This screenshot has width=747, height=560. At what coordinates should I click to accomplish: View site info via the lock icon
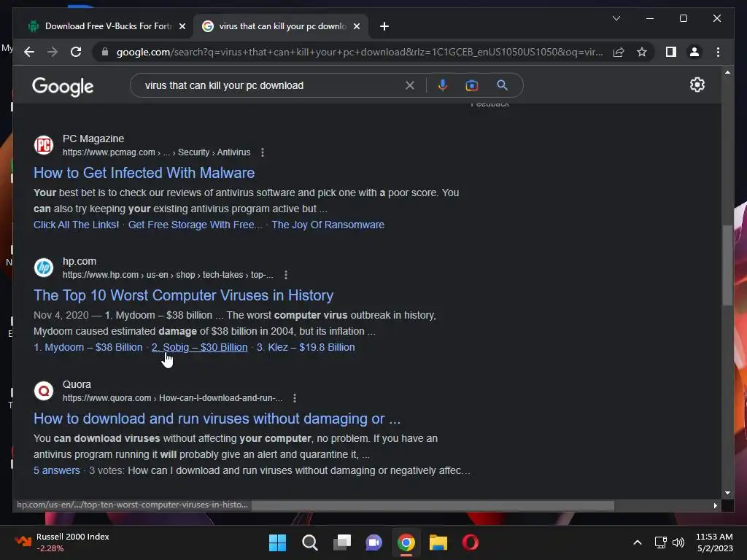(x=105, y=52)
